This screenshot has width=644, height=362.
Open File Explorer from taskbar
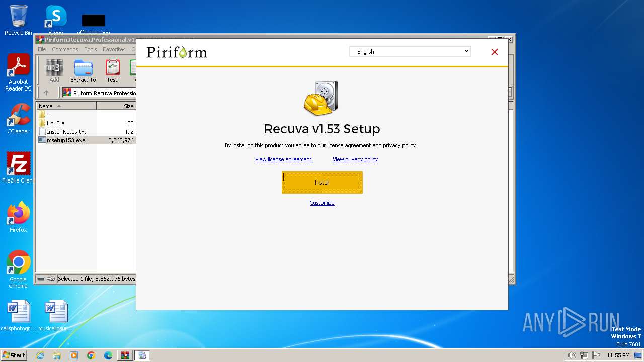(x=57, y=355)
